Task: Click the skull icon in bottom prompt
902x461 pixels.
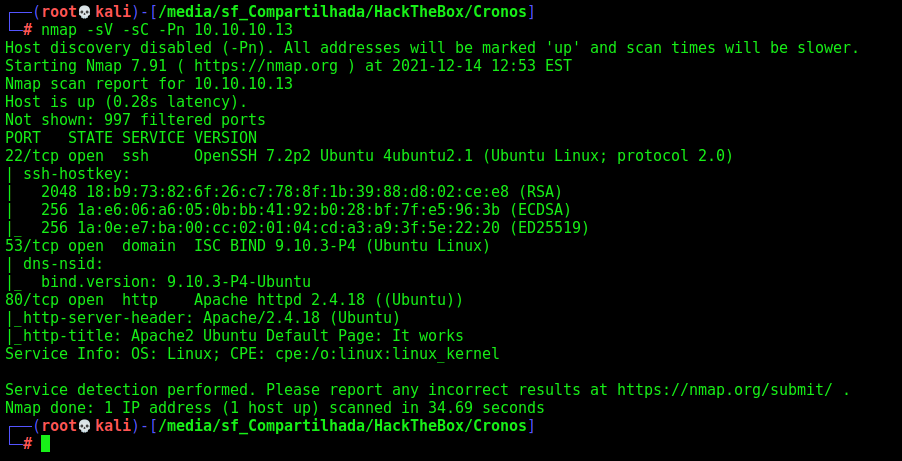Action: coord(85,426)
